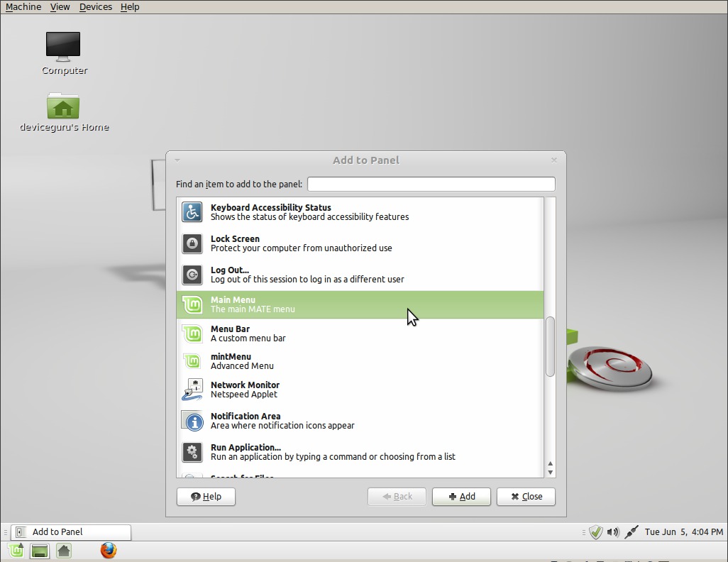Select the Notification Area row text
This screenshot has height=562, width=728.
282,421
